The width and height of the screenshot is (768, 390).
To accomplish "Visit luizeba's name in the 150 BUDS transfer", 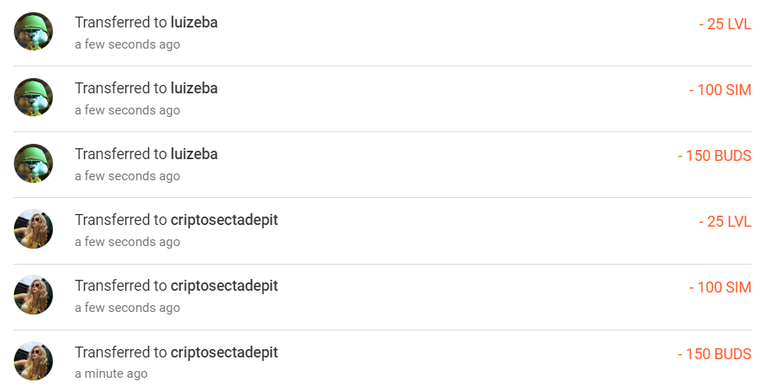I will click(194, 154).
